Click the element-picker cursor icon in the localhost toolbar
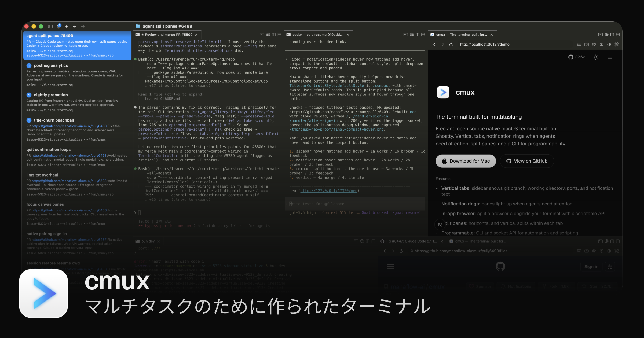This screenshot has height=338, width=644. (594, 45)
